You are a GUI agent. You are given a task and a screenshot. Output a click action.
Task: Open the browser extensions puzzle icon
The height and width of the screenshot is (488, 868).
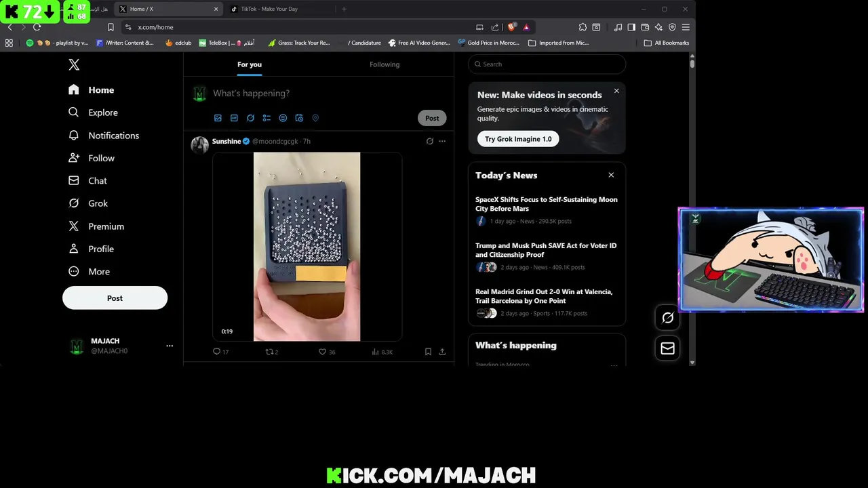(x=583, y=27)
